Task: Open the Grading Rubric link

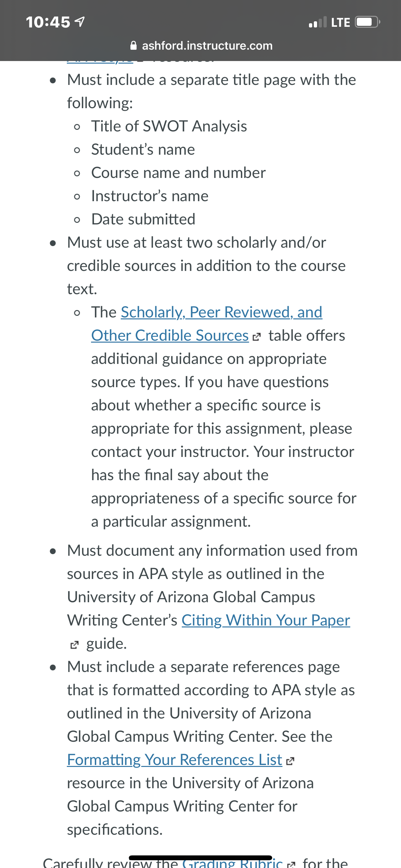Action: [x=232, y=863]
